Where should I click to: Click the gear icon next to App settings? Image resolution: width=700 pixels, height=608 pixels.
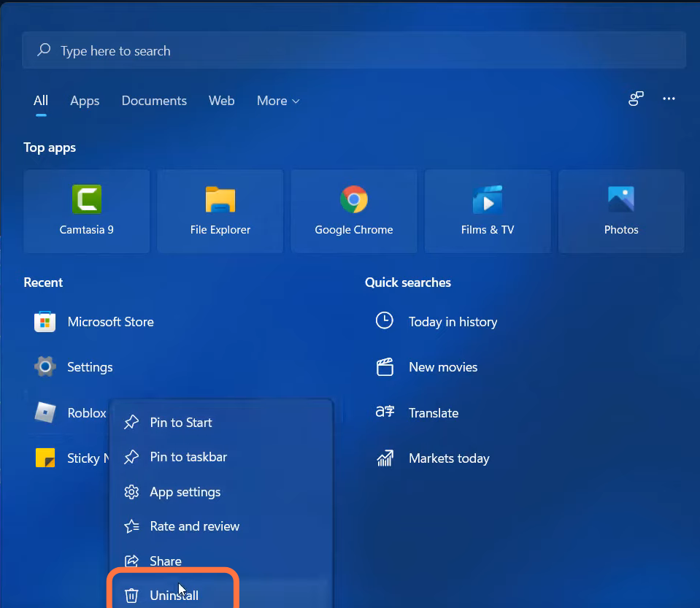[131, 492]
